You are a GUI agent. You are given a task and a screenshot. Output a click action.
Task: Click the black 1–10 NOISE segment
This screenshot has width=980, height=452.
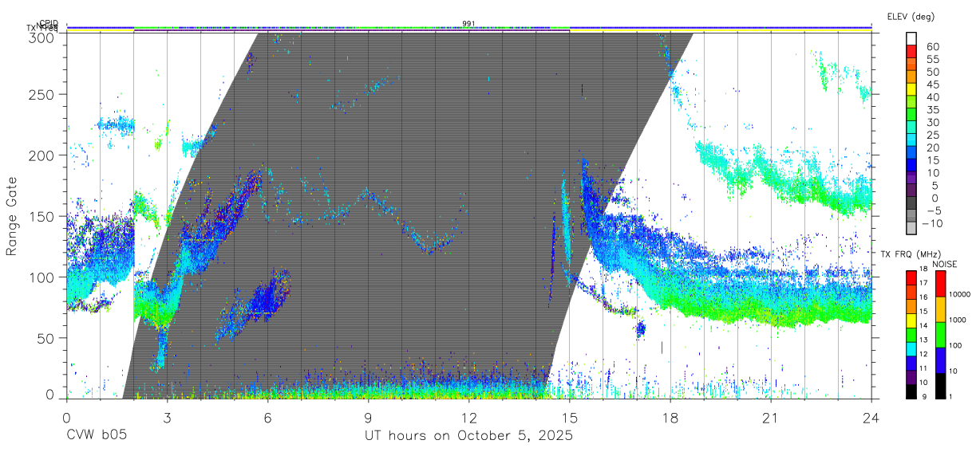tap(941, 384)
